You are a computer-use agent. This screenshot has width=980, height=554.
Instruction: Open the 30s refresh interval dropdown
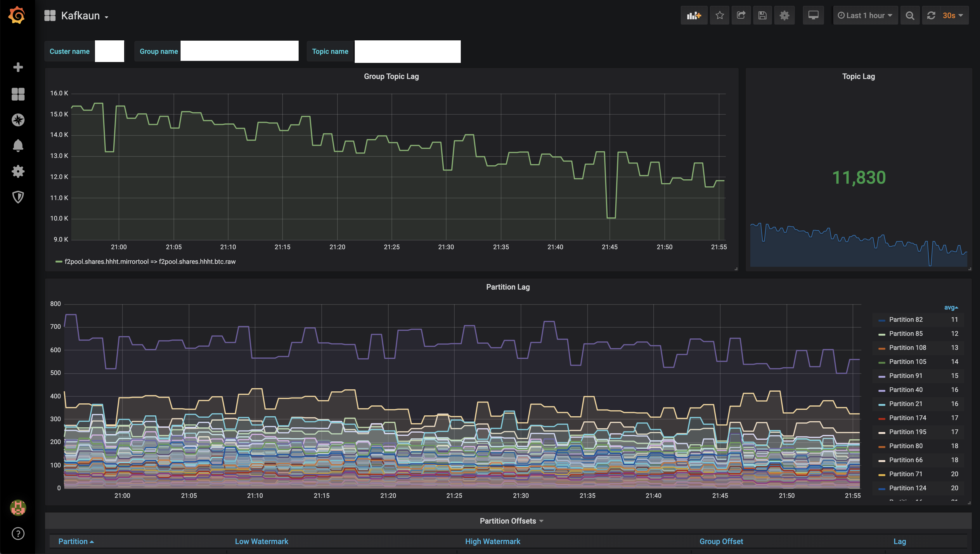(x=953, y=16)
